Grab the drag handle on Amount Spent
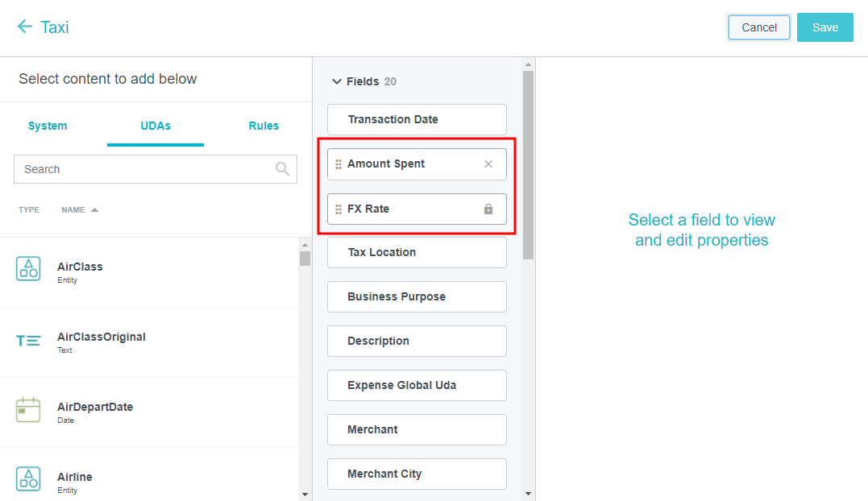 [x=338, y=164]
